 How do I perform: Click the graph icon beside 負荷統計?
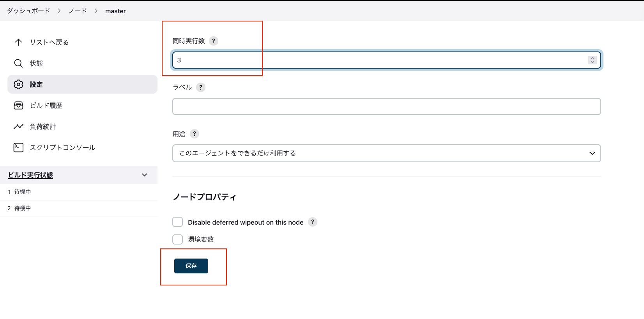(x=18, y=126)
